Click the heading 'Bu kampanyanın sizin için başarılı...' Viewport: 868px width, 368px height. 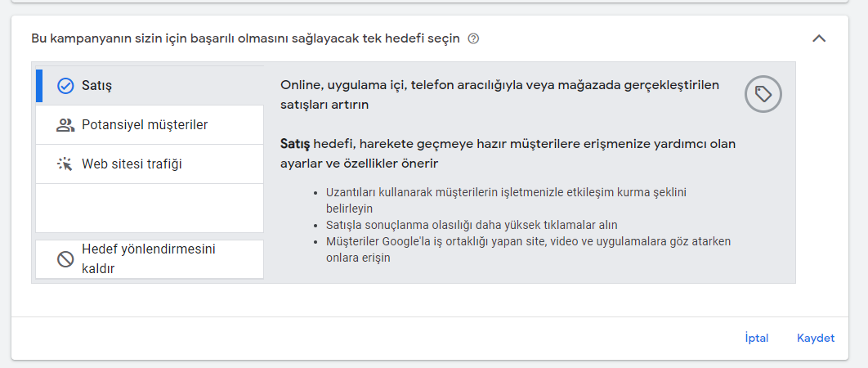coord(245,38)
